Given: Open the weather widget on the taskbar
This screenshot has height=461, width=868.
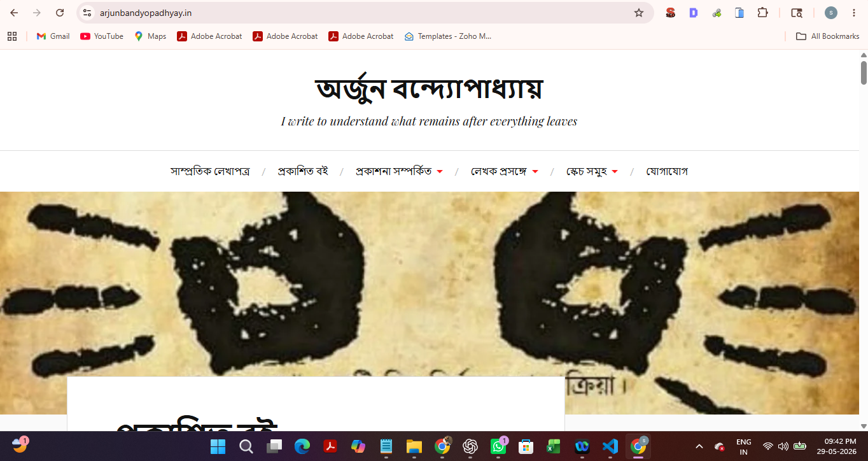Looking at the screenshot, I should [20, 445].
